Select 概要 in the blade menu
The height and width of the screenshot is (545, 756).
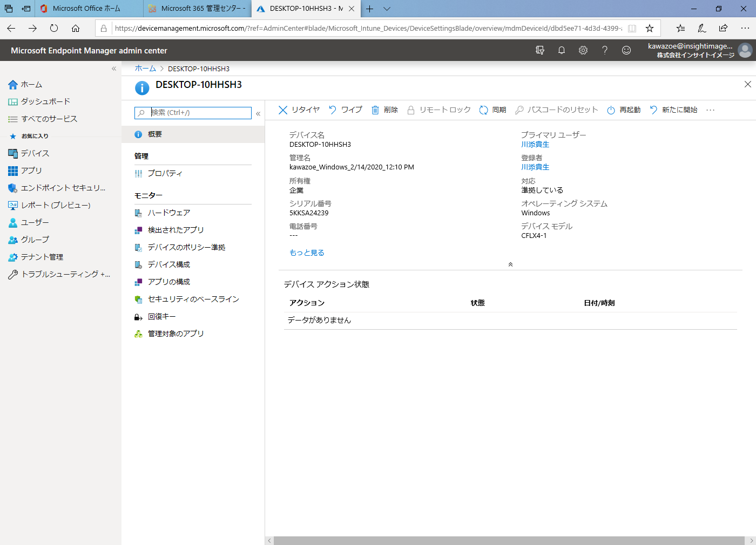point(193,134)
